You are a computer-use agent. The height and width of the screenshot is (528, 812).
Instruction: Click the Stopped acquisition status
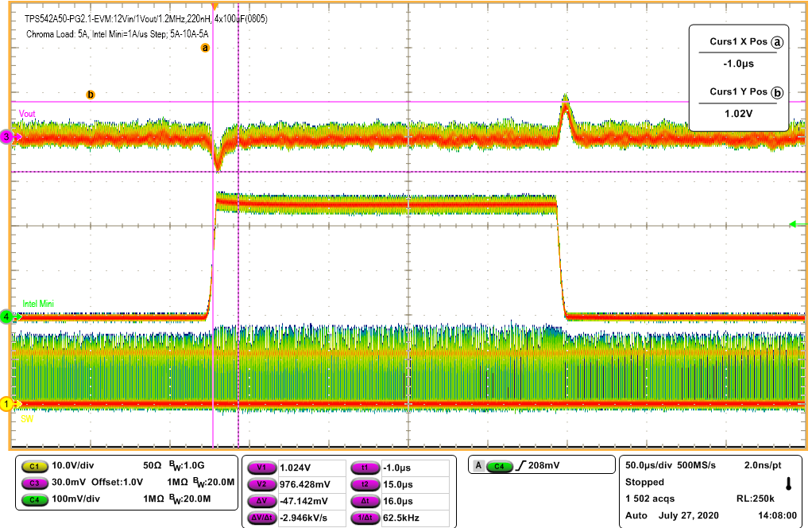coord(647,482)
